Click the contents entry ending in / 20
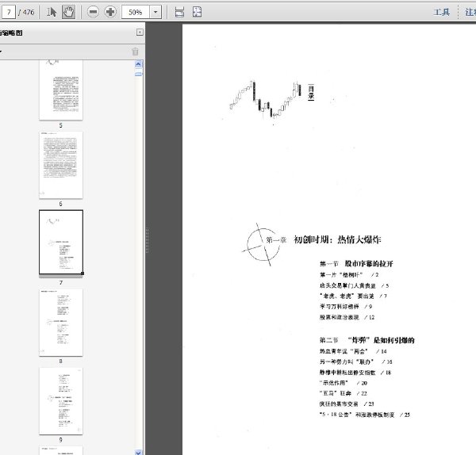This screenshot has width=476, height=455. (344, 383)
